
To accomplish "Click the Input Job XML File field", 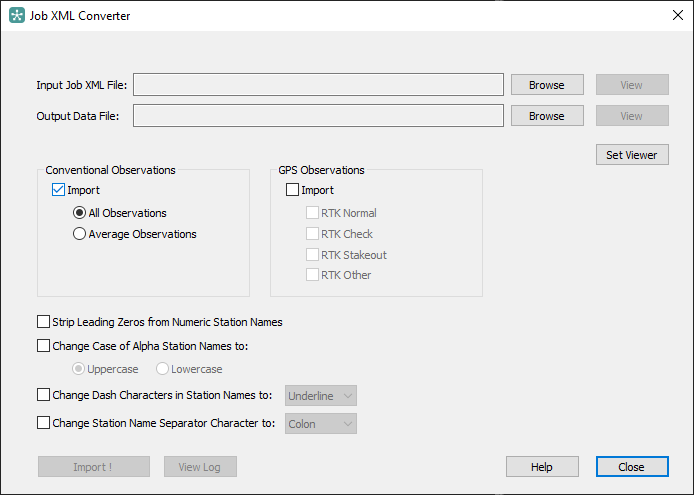I will click(x=318, y=85).
